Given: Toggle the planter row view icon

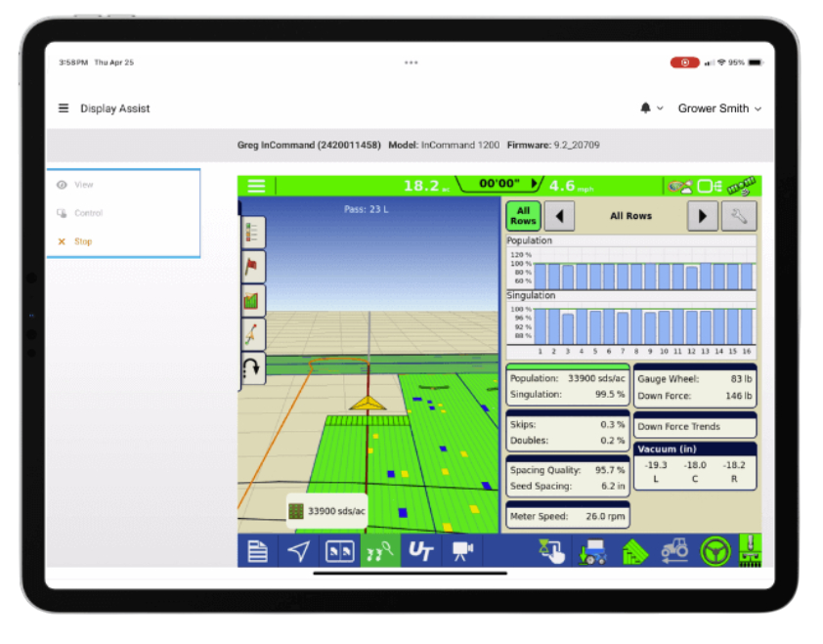Looking at the screenshot, I should coord(380,551).
